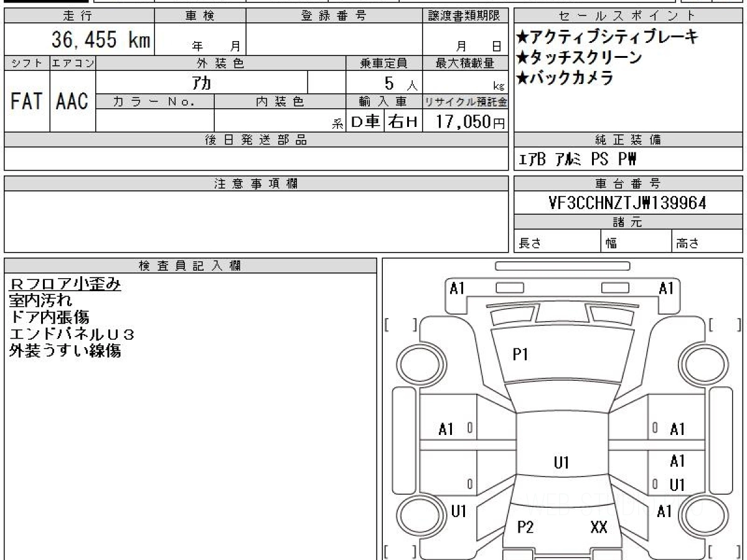This screenshot has width=747, height=560.
Task: Click the カラーNo. header cell
Action: pos(155,101)
